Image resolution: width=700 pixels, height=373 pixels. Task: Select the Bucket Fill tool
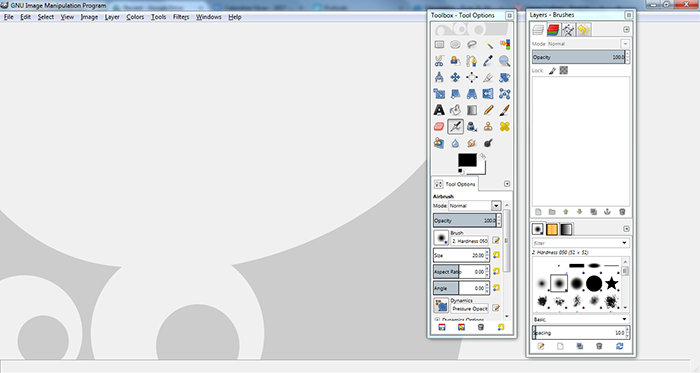coord(455,110)
